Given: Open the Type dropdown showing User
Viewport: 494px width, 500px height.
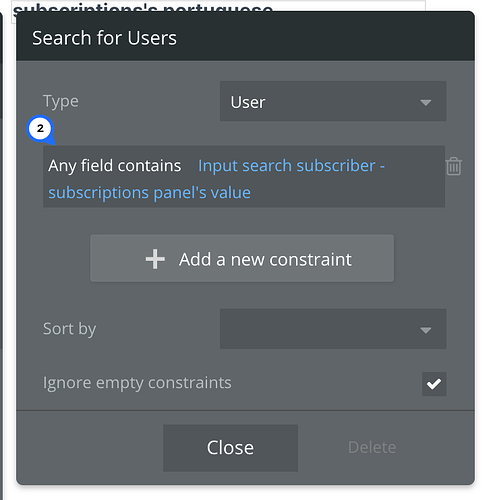Looking at the screenshot, I should [x=333, y=101].
